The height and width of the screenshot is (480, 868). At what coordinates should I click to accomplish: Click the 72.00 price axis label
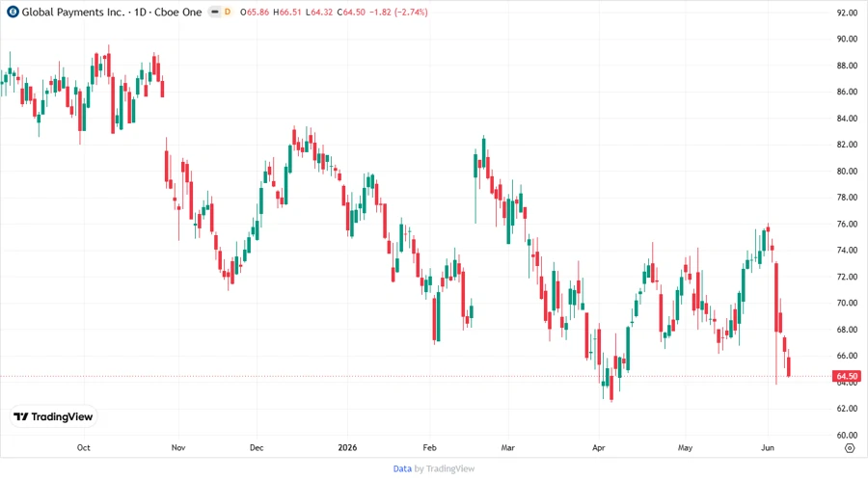coord(847,277)
